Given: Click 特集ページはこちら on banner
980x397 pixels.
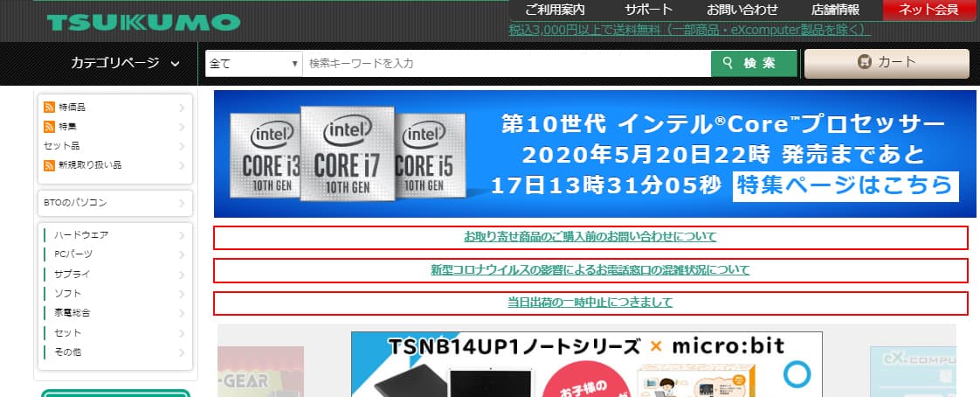Looking at the screenshot, I should click(x=845, y=186).
